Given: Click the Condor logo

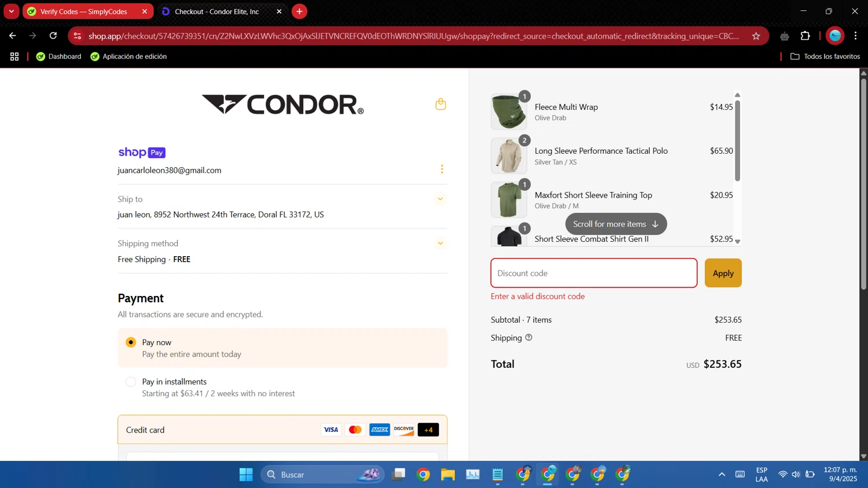Looking at the screenshot, I should (x=282, y=105).
